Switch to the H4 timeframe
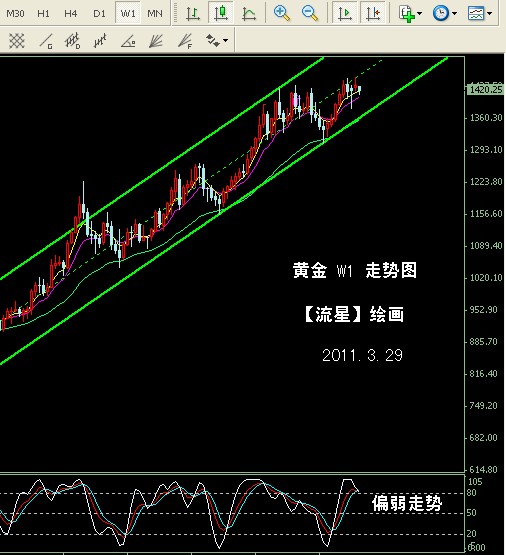The height and width of the screenshot is (555, 506). (70, 13)
